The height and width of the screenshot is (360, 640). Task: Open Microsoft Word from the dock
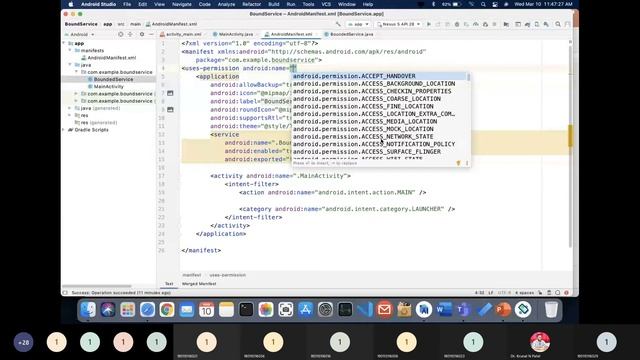click(444, 310)
